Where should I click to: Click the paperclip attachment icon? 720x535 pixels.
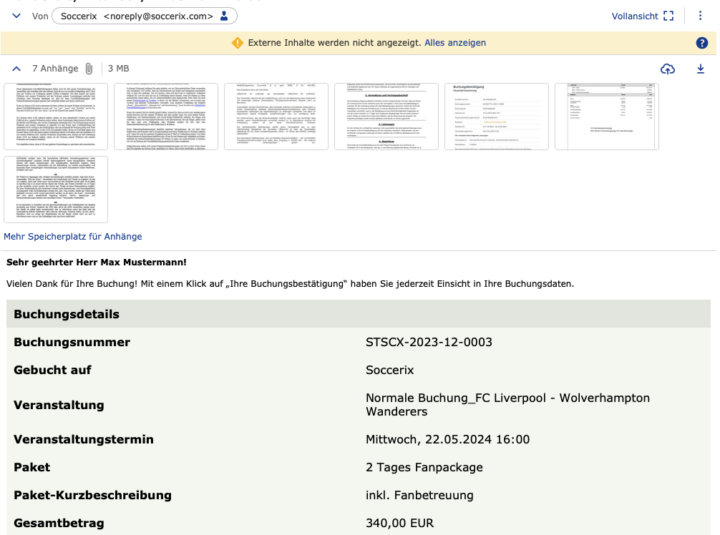89,69
